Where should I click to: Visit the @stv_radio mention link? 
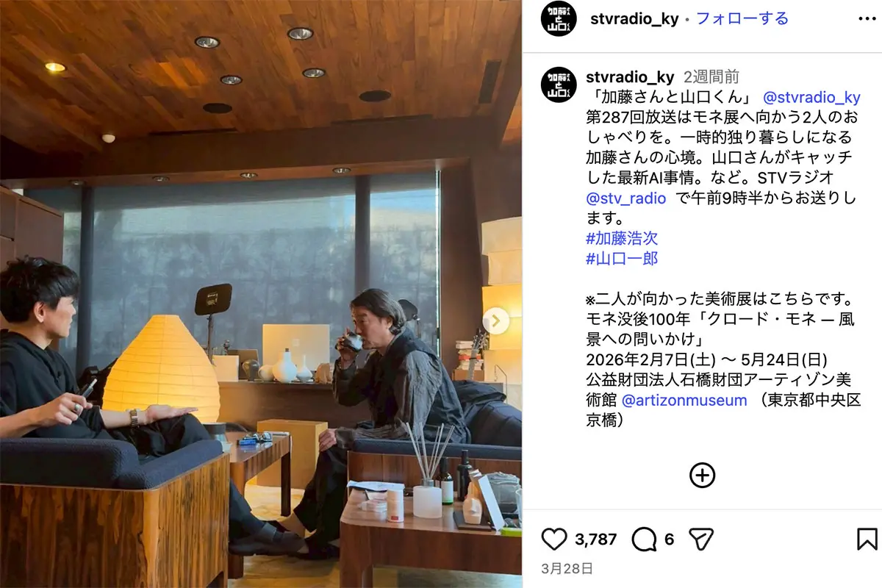[626, 198]
